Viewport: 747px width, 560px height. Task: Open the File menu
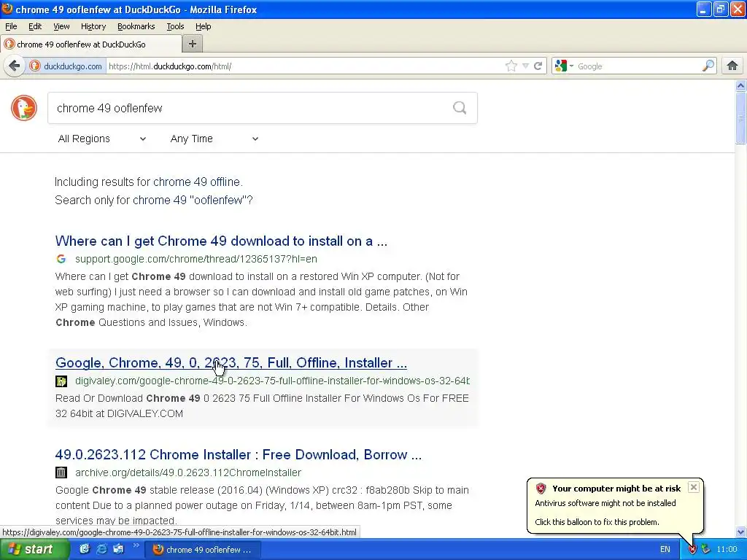(11, 26)
